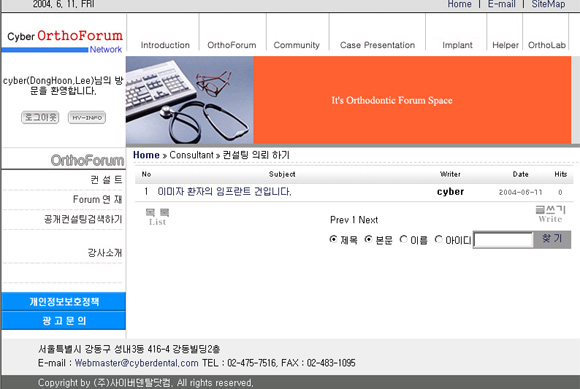Focus the search text field
This screenshot has width=580, height=389.
point(503,240)
